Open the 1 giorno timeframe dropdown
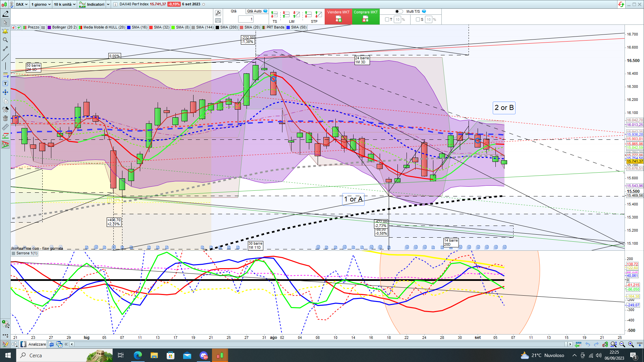644x362 pixels. click(41, 4)
